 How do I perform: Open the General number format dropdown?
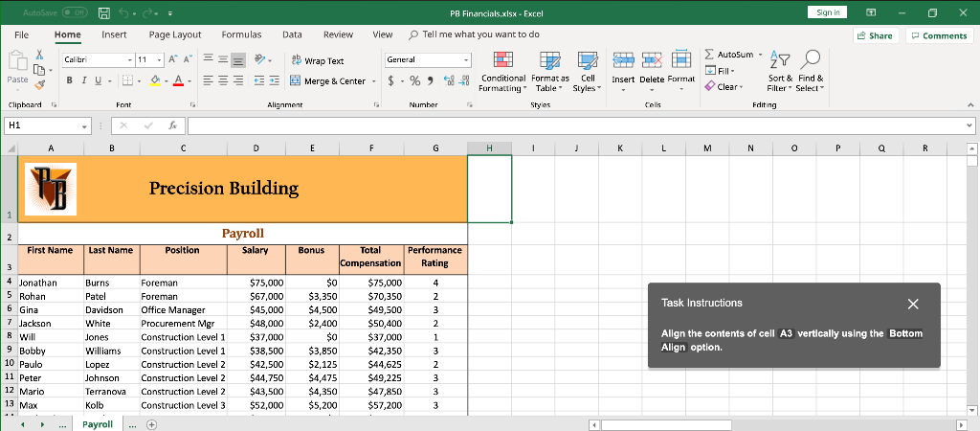tap(468, 60)
